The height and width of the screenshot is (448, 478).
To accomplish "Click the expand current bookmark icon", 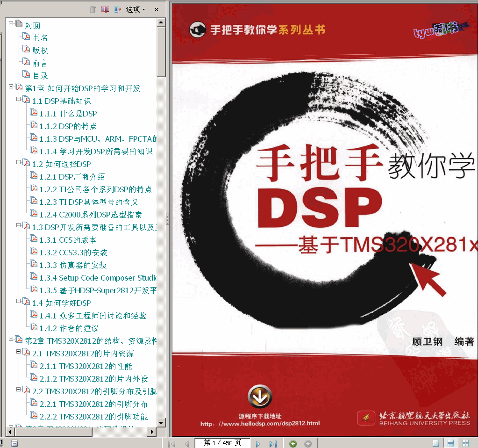I will tap(118, 9).
